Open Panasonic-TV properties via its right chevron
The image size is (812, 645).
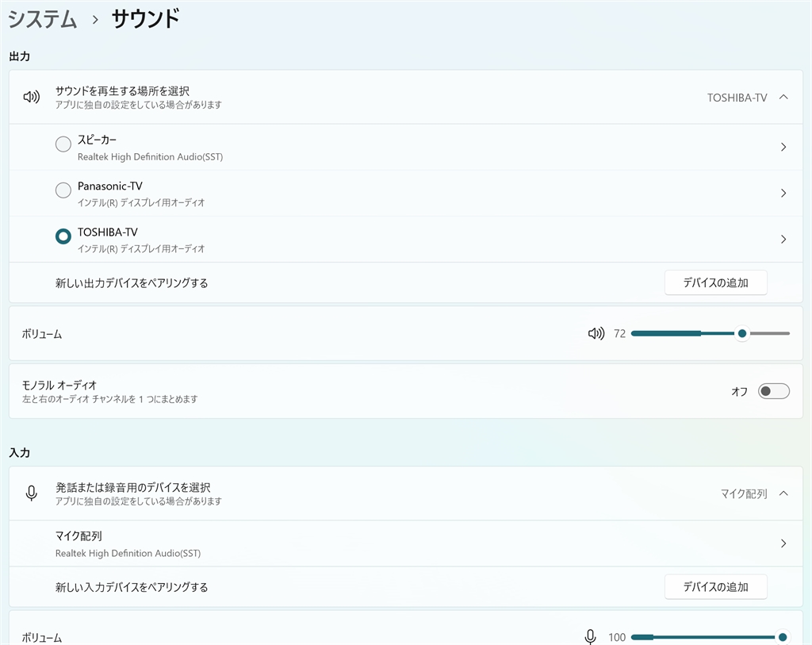[783, 194]
